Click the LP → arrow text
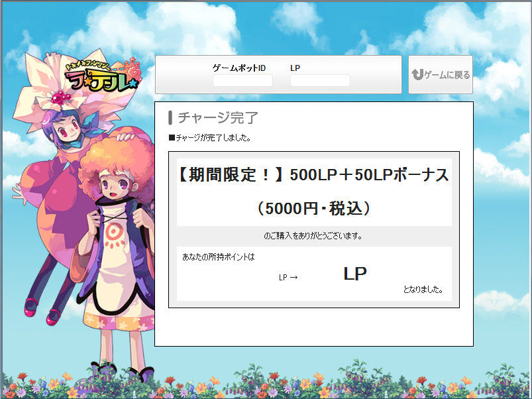532x399 pixels. tap(288, 278)
